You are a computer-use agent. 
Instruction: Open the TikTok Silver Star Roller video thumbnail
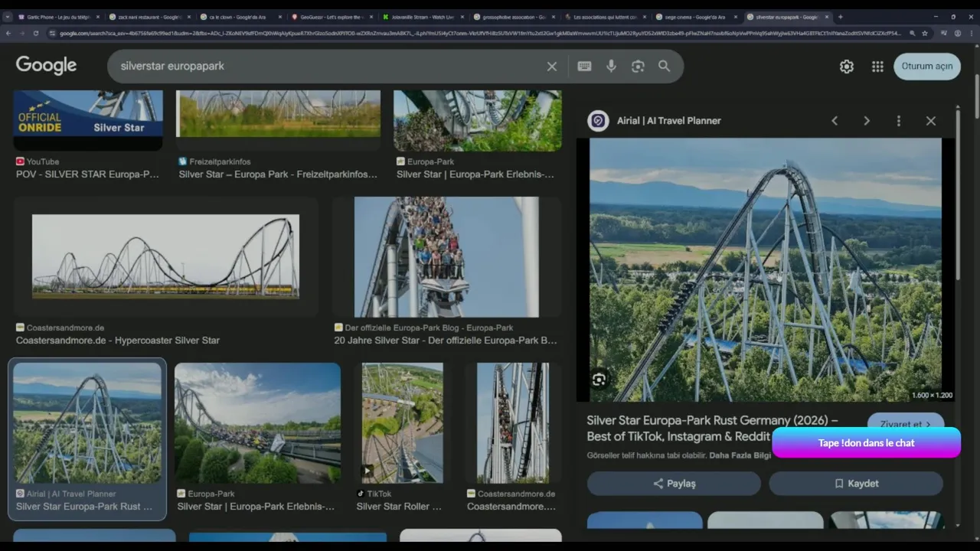(402, 422)
